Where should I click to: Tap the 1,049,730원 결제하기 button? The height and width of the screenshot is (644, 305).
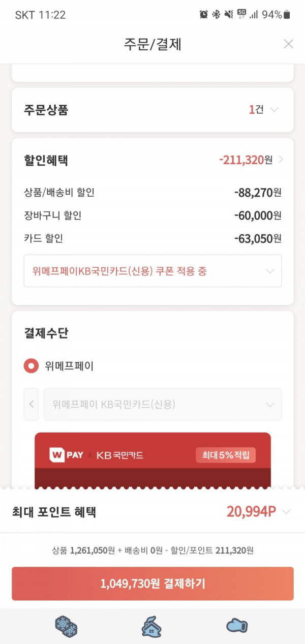152,584
